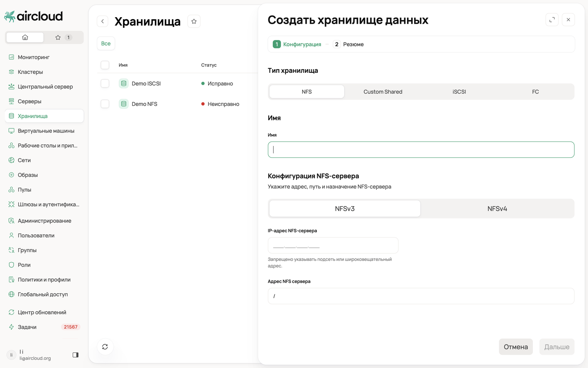
Task: Collapse the sidebar panel
Action: (x=76, y=355)
